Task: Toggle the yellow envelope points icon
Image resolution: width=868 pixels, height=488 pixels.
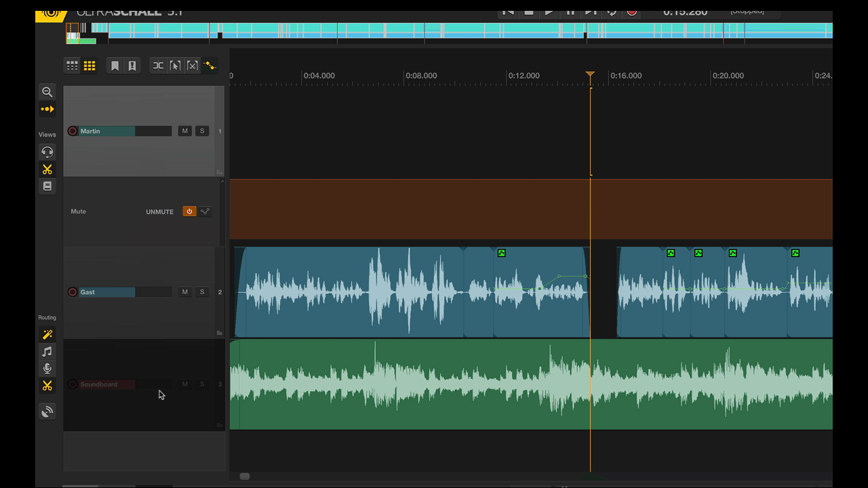Action: [x=210, y=66]
